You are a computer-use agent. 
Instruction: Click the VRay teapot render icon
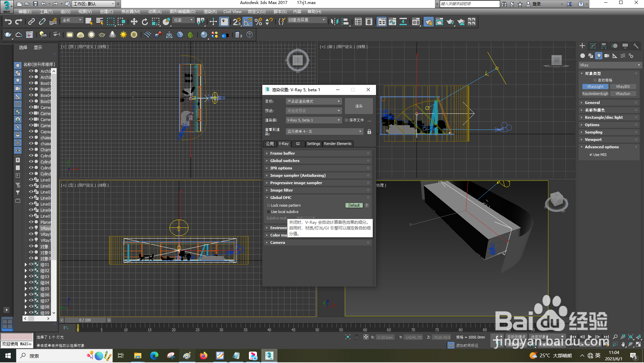click(x=8, y=35)
